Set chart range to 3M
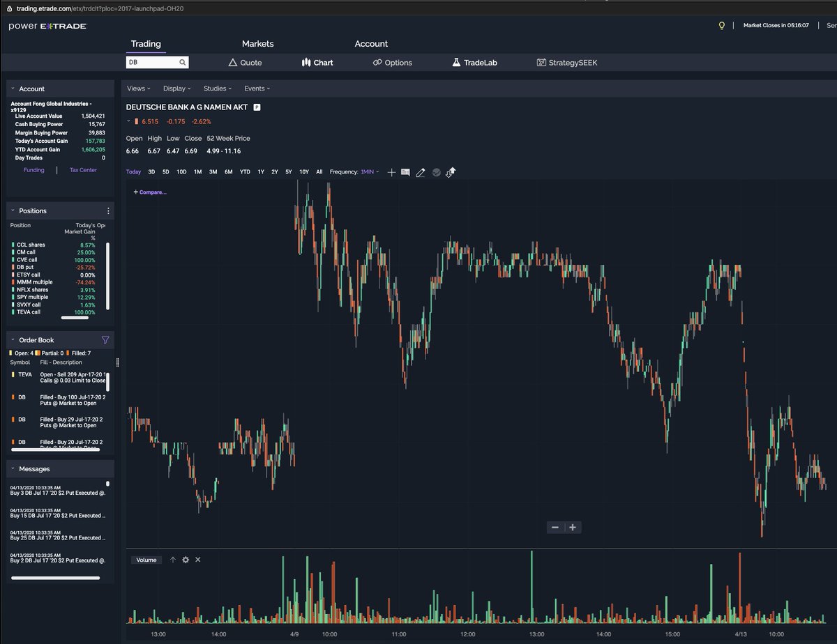Image resolution: width=837 pixels, height=644 pixels. (x=213, y=171)
